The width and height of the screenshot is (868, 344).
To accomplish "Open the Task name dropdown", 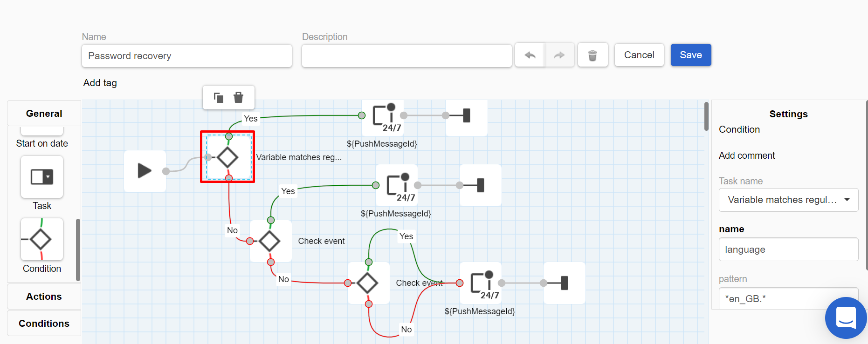I will tap(788, 200).
